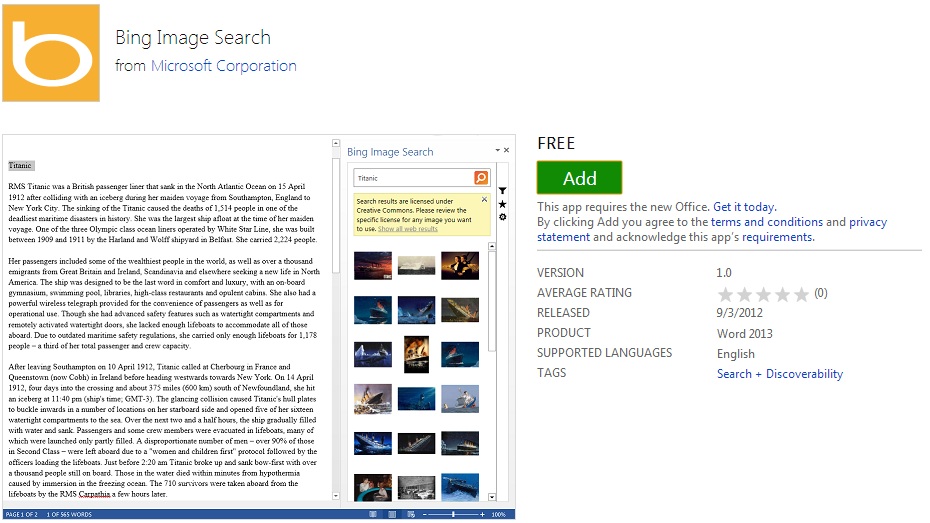
Task: Click the zoom out minus button
Action: tap(425, 514)
